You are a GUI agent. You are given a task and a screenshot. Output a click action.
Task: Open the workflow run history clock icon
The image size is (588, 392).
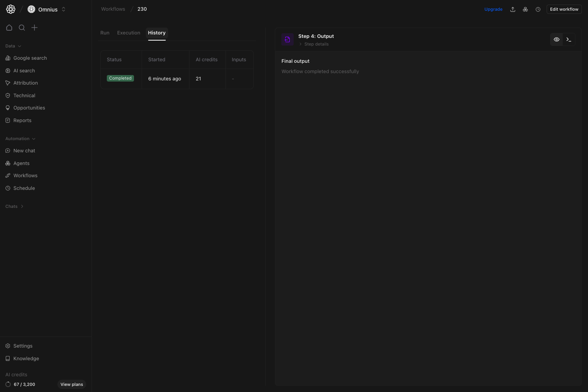538,9
